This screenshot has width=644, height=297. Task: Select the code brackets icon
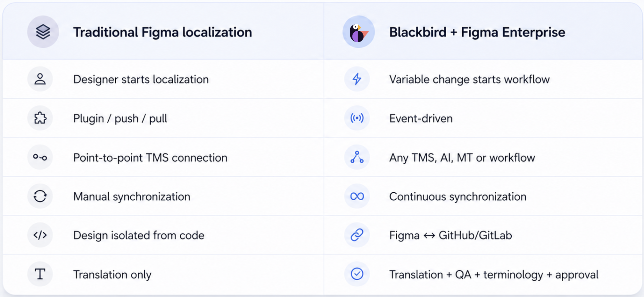[40, 235]
